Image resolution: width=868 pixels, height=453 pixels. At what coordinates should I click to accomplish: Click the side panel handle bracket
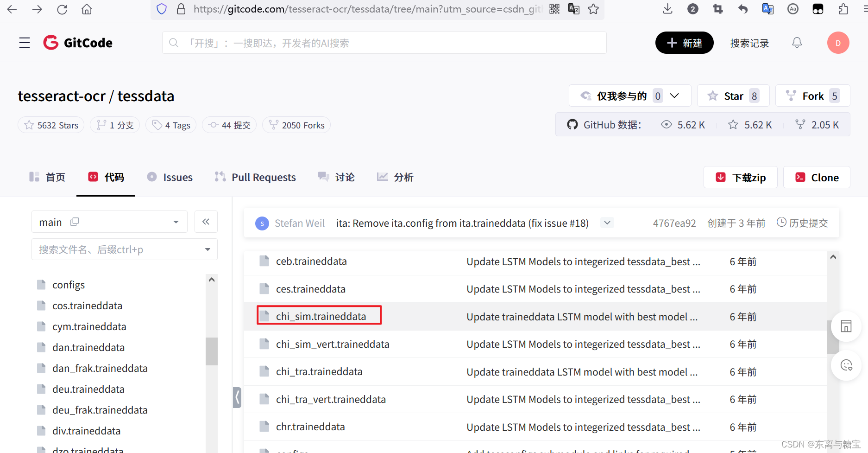(237, 397)
